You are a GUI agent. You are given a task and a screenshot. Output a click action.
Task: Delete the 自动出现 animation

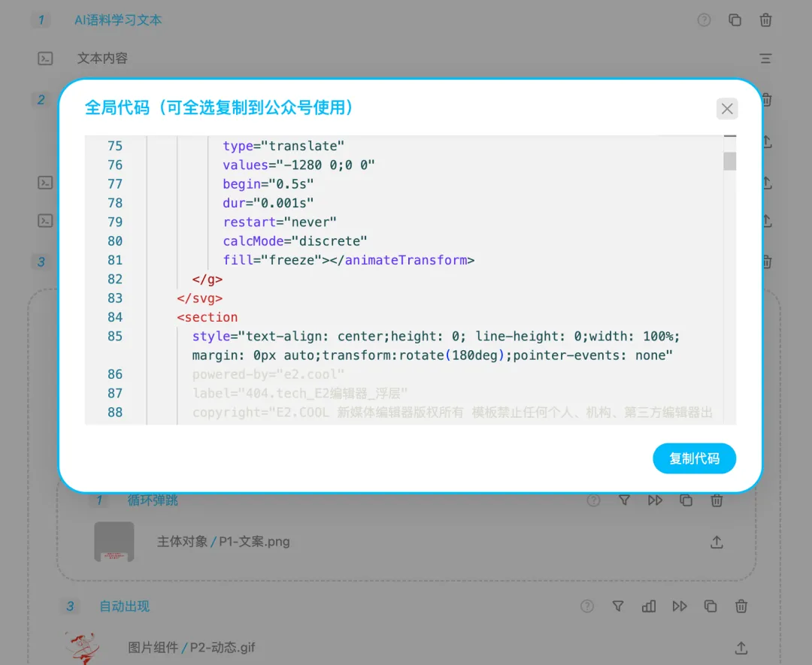741,606
